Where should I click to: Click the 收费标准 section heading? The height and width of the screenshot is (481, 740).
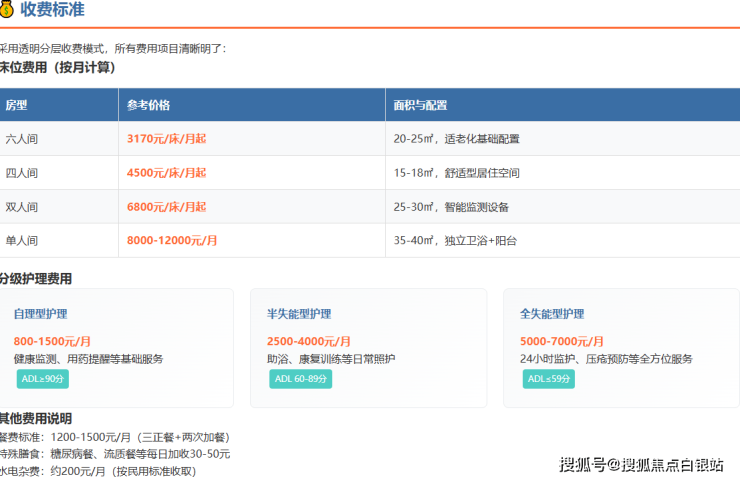click(52, 10)
